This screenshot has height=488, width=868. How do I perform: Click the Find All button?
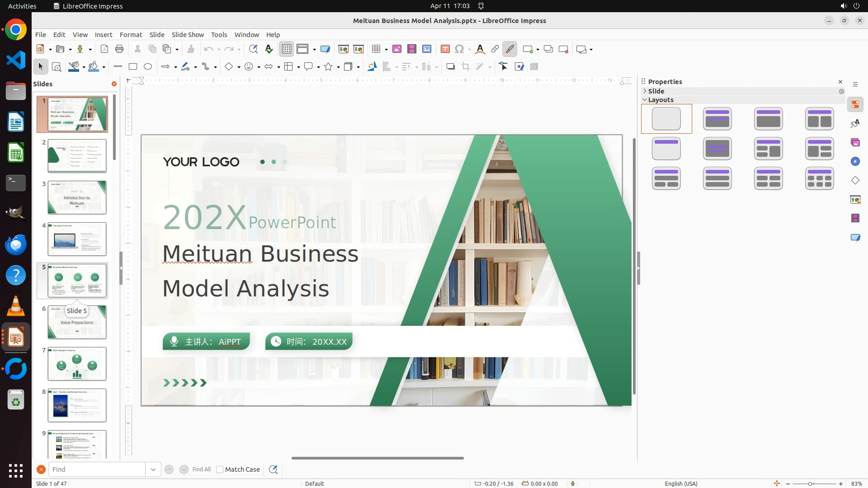click(201, 469)
